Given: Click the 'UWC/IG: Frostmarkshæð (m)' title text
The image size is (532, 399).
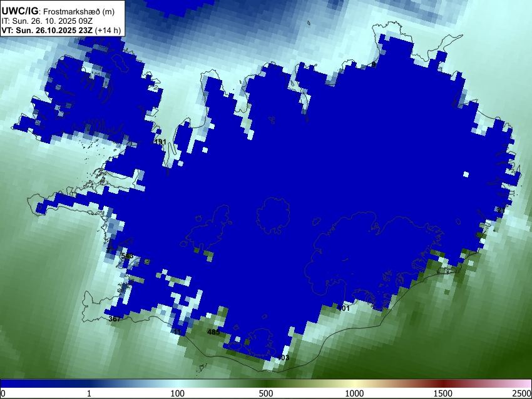Looking at the screenshot, I should point(58,11).
